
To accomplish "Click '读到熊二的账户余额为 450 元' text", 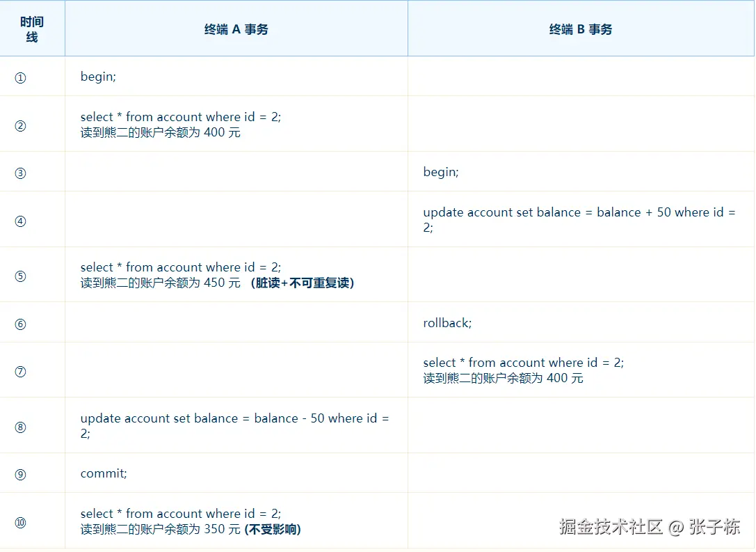I will click(x=161, y=283).
